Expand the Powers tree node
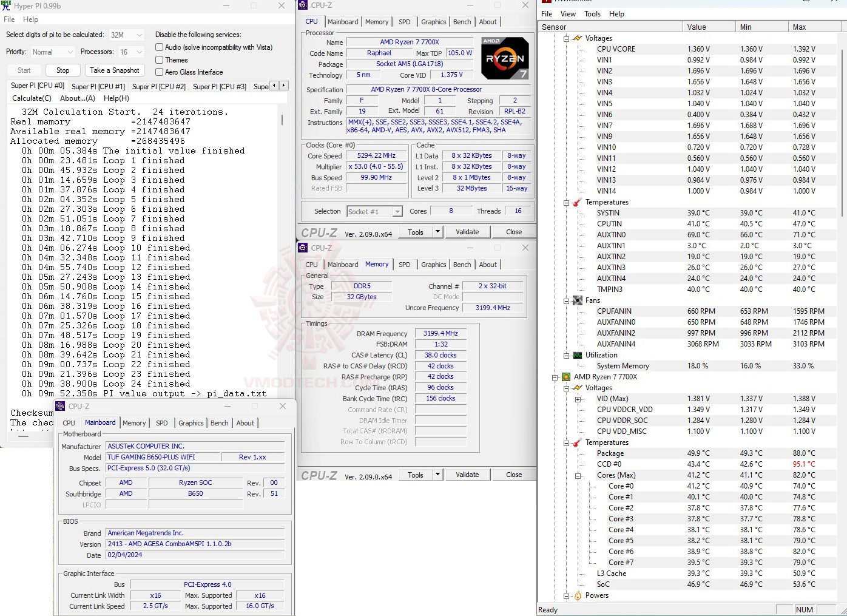Viewport: 847px width, 616px height. pos(566,595)
